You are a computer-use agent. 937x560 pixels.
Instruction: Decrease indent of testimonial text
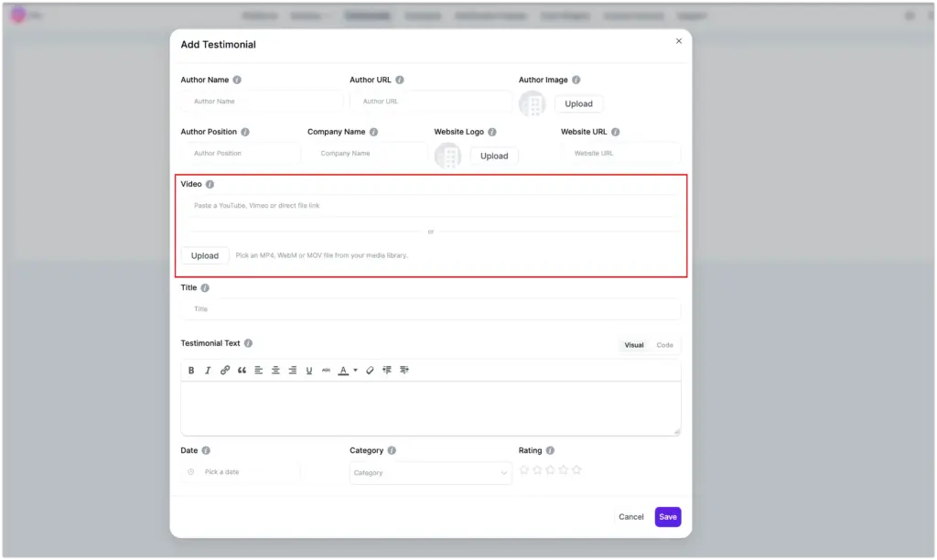[x=387, y=370]
